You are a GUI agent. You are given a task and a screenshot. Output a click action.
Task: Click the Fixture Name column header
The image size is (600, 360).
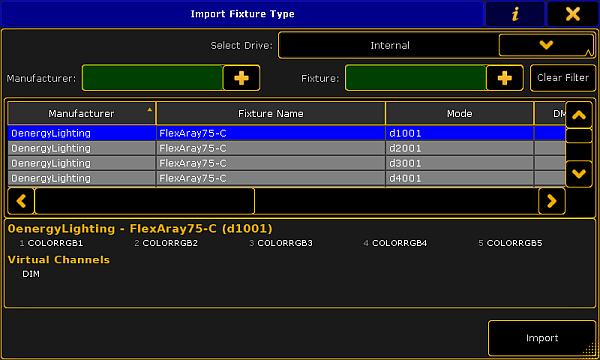271,114
